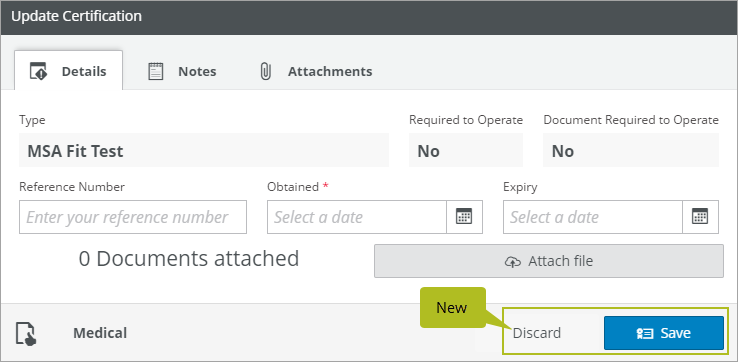Image resolution: width=738 pixels, height=362 pixels.
Task: Open the Expiry date calendar picker
Action: (700, 217)
